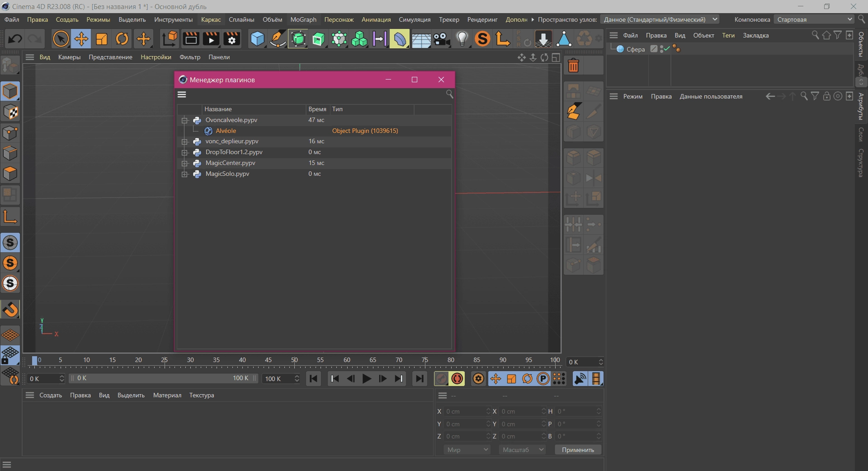Open Object Manager hamburger menu
The image size is (868, 471).
click(613, 35)
